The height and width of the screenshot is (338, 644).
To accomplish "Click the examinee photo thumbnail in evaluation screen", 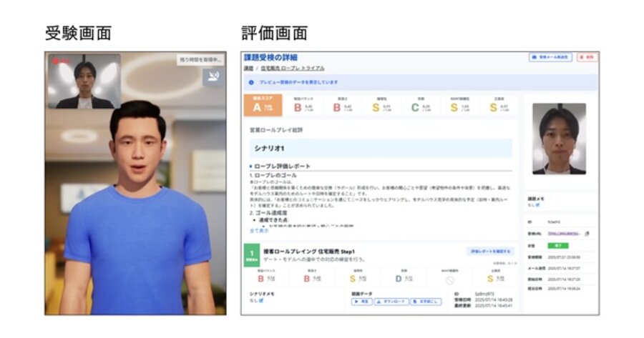I will click(559, 139).
